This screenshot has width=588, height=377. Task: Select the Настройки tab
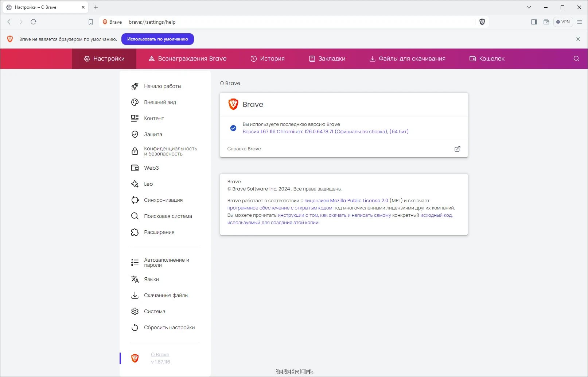(x=104, y=59)
